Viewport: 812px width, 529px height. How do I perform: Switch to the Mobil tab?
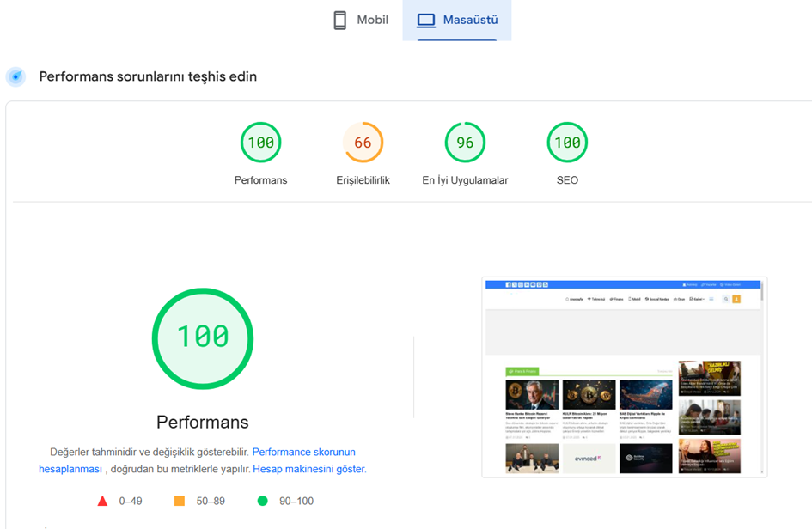pyautogui.click(x=361, y=21)
